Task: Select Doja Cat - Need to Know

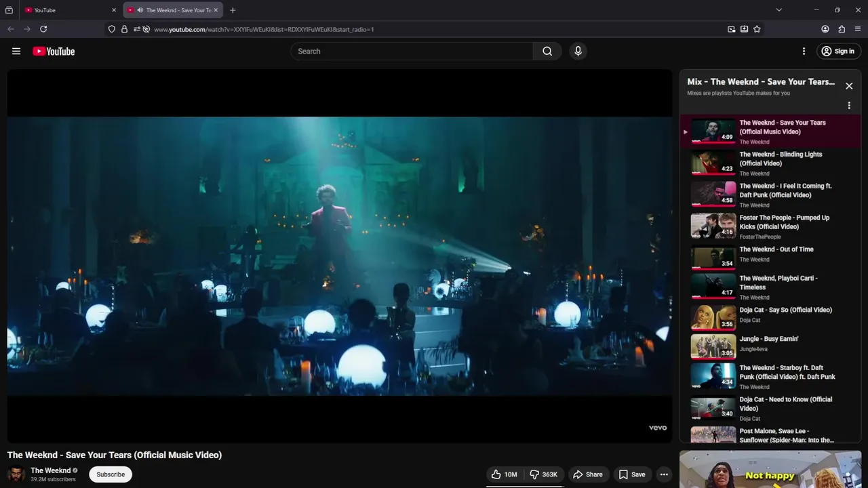Action: point(770,409)
